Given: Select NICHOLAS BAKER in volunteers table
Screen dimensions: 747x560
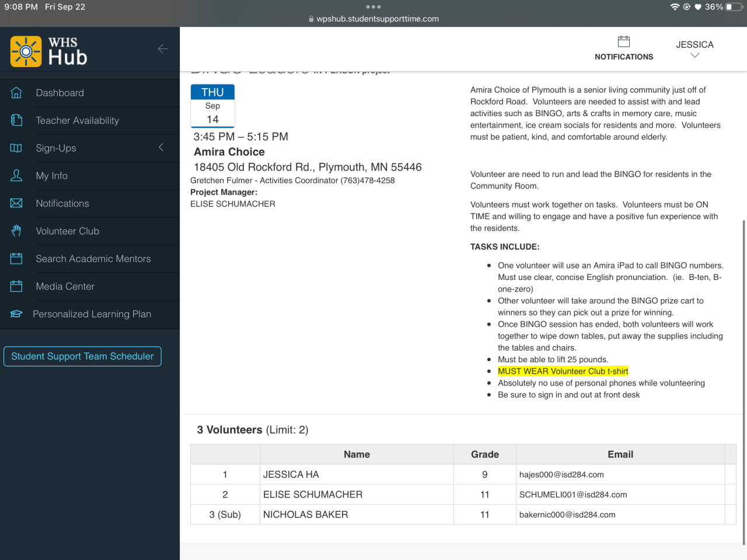Looking at the screenshot, I should tap(305, 514).
